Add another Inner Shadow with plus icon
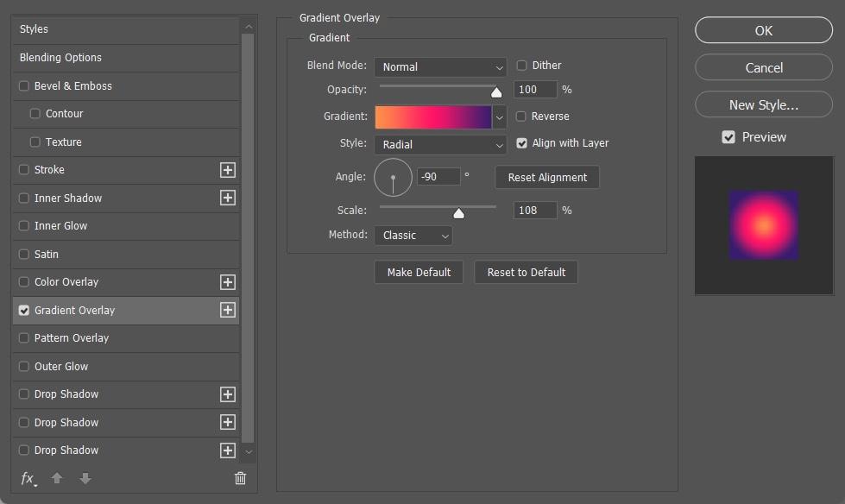 tap(227, 198)
